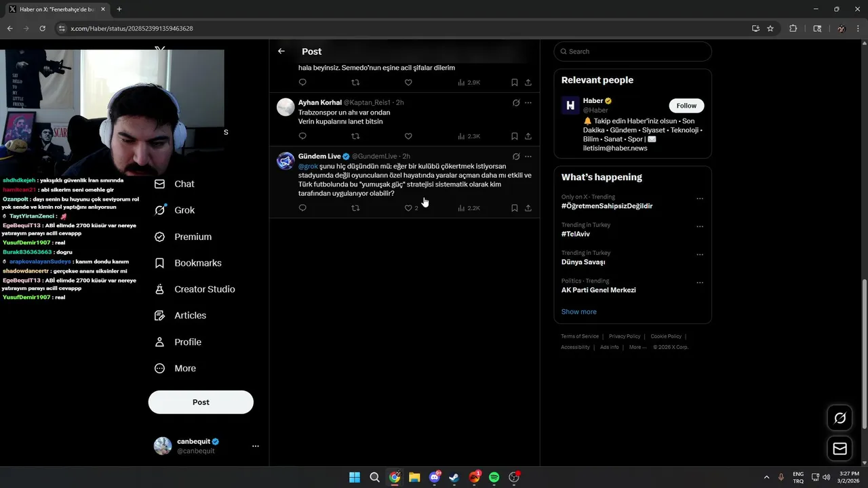View analytics showing 2.3K views
The width and height of the screenshot is (868, 488).
point(469,136)
